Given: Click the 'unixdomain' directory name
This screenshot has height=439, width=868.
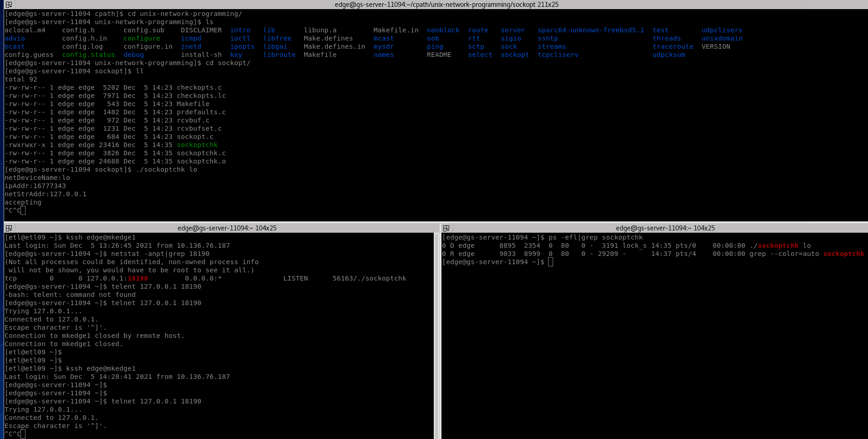Looking at the screenshot, I should [x=722, y=38].
